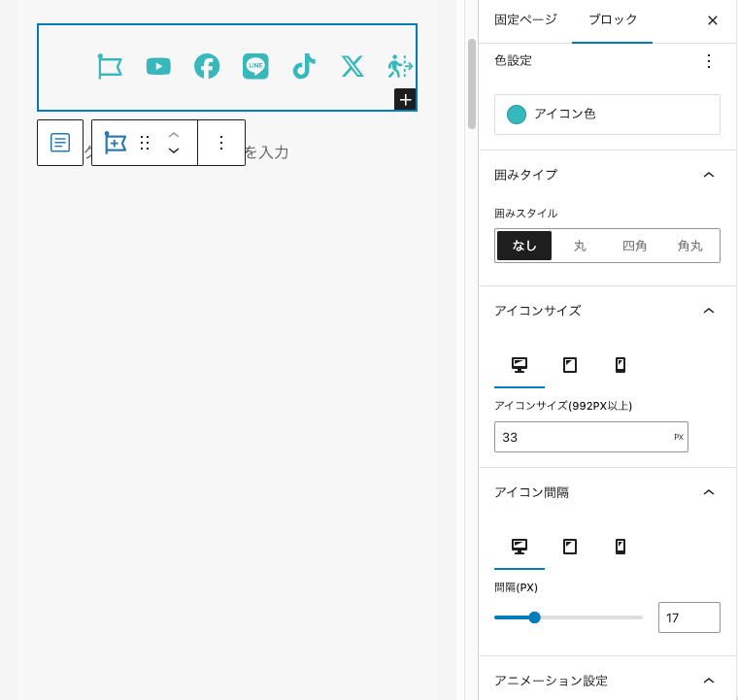Screen dimensions: 738x700
Task: Select mobile view under アイコンサイズ
Action: pos(621,365)
